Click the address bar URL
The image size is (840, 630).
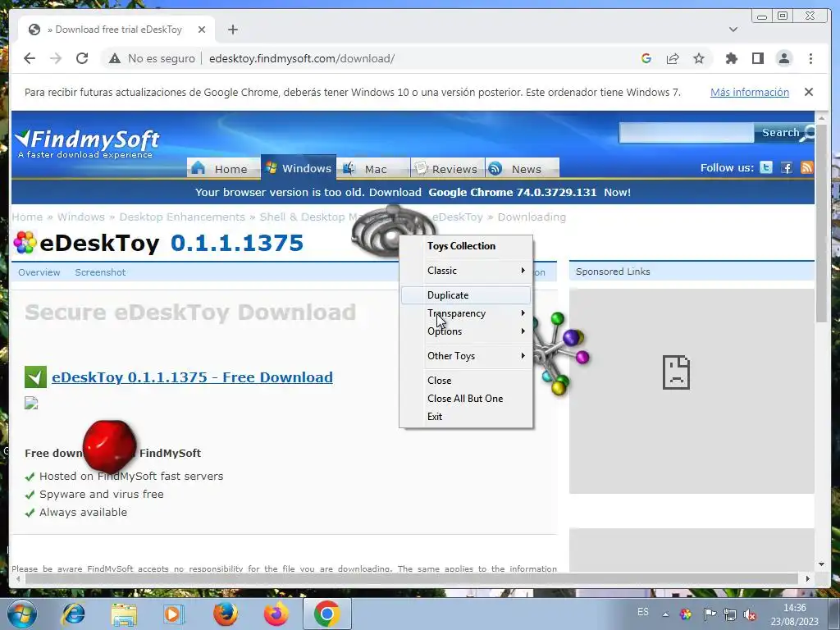(x=302, y=58)
